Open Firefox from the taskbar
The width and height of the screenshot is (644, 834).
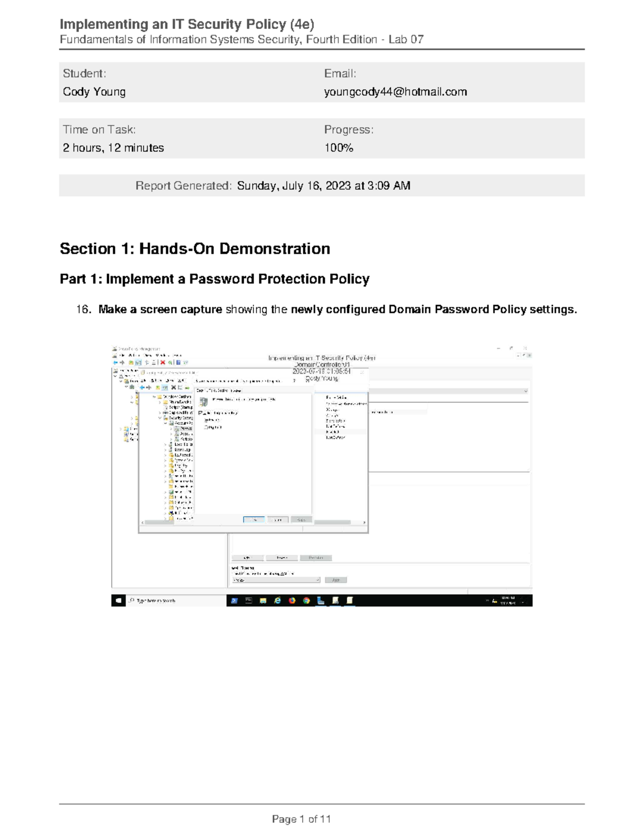click(x=292, y=600)
